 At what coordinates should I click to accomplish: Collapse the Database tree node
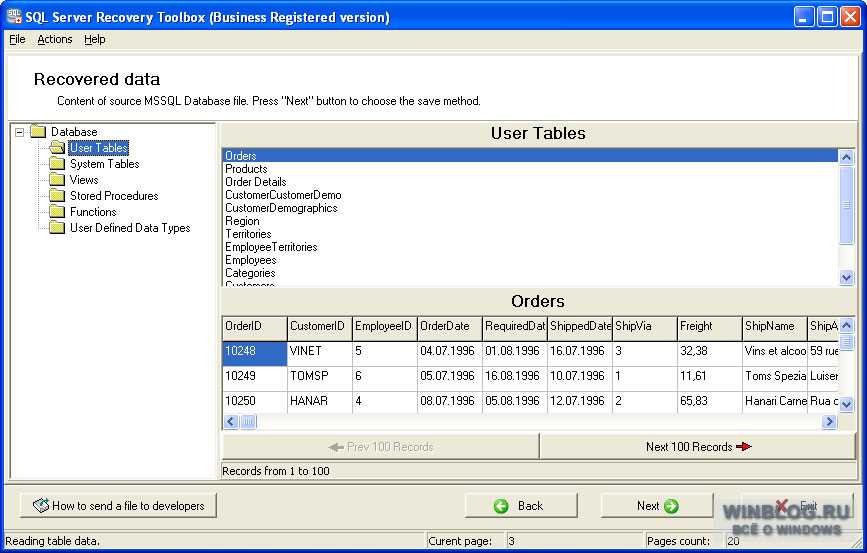(20, 132)
